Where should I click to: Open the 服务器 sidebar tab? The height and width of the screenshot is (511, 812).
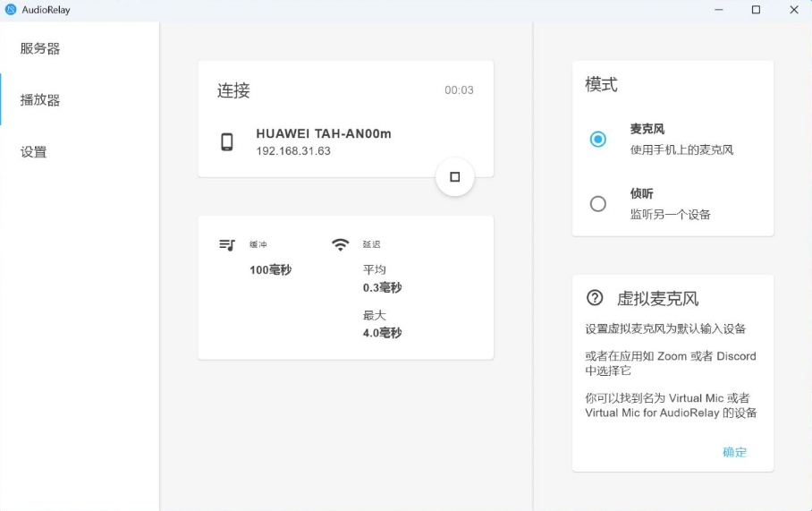tap(80, 48)
